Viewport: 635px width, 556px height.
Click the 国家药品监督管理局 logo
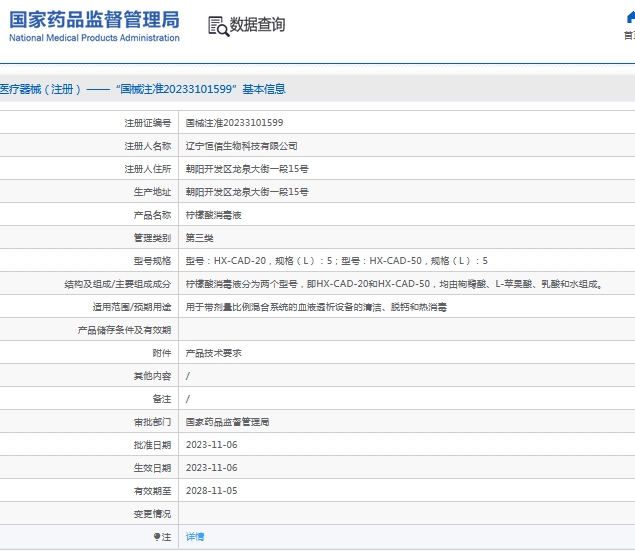tap(94, 26)
